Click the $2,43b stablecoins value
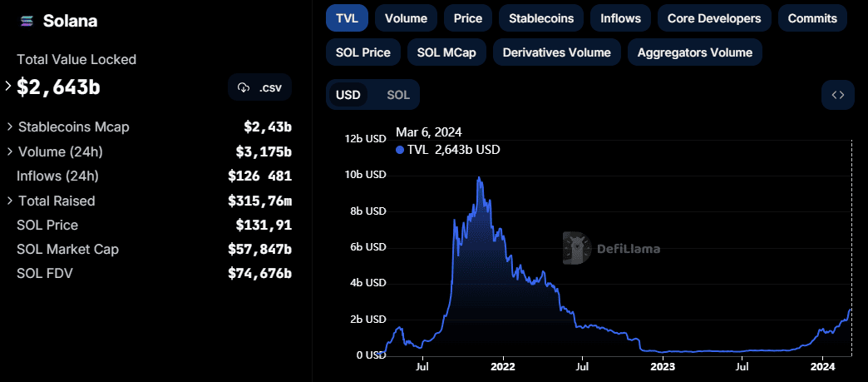The image size is (868, 382). point(268,127)
